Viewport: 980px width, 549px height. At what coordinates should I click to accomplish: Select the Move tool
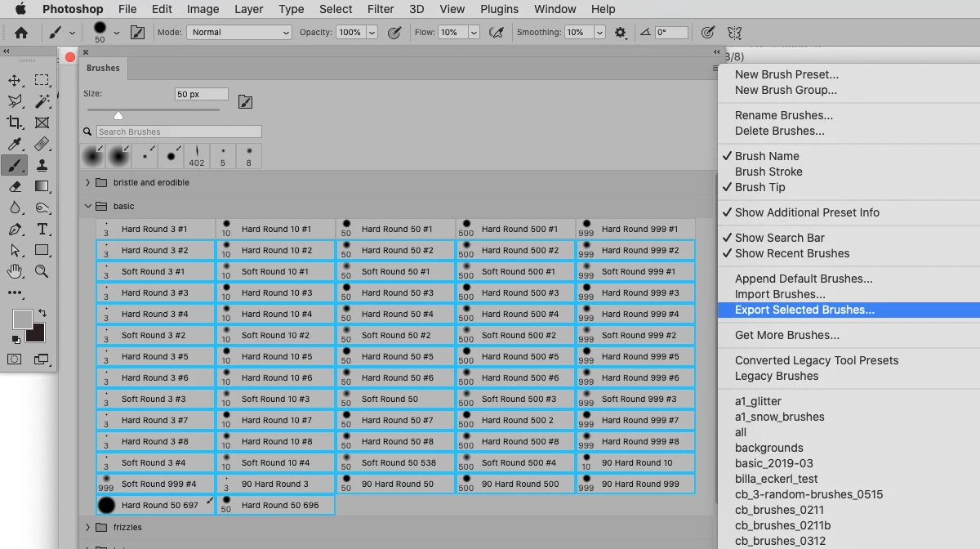point(15,80)
